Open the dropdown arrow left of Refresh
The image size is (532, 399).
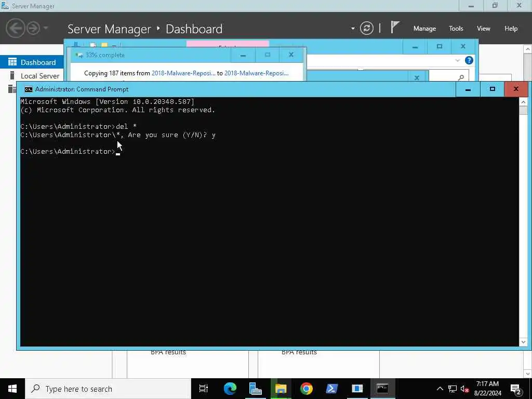[x=353, y=29]
